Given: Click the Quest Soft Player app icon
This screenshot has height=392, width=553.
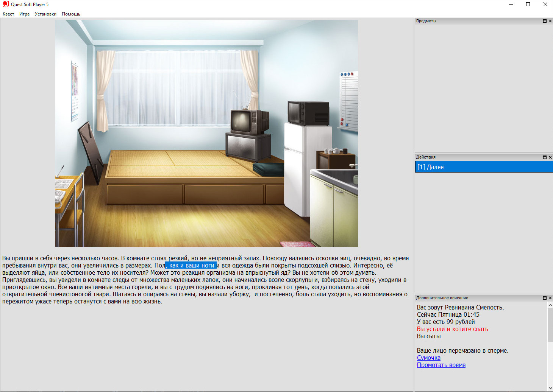Looking at the screenshot, I should point(6,4).
